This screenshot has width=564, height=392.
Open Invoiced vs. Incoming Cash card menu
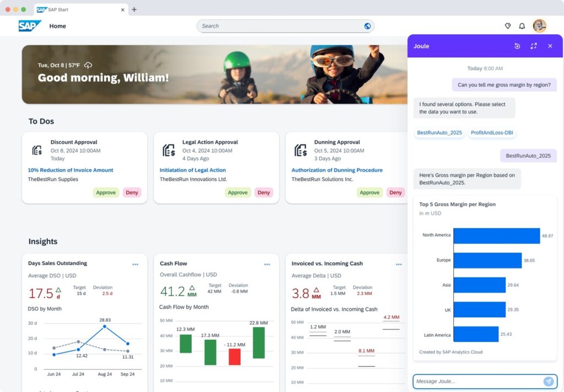tap(399, 264)
